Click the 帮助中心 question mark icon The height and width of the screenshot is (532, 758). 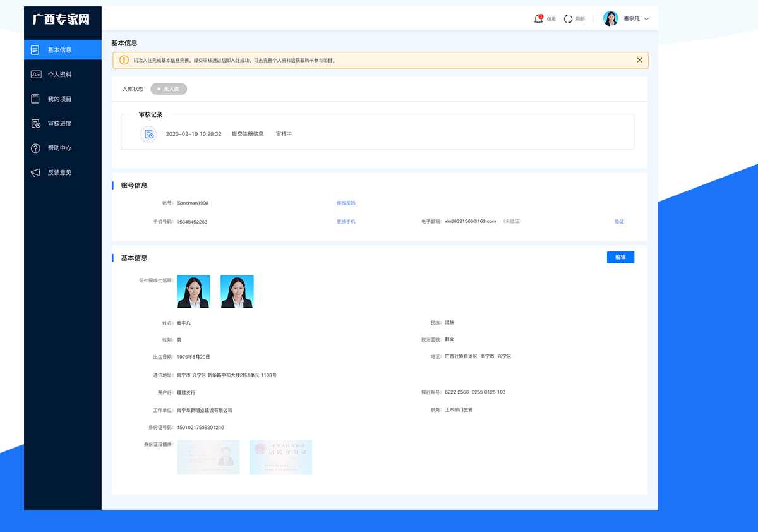tap(35, 148)
